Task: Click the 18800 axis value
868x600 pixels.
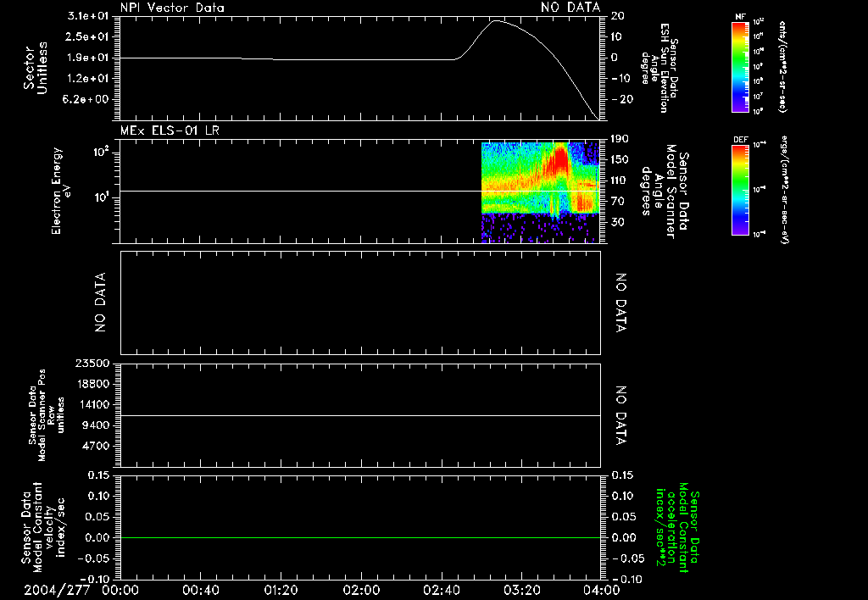Action: click(92, 384)
